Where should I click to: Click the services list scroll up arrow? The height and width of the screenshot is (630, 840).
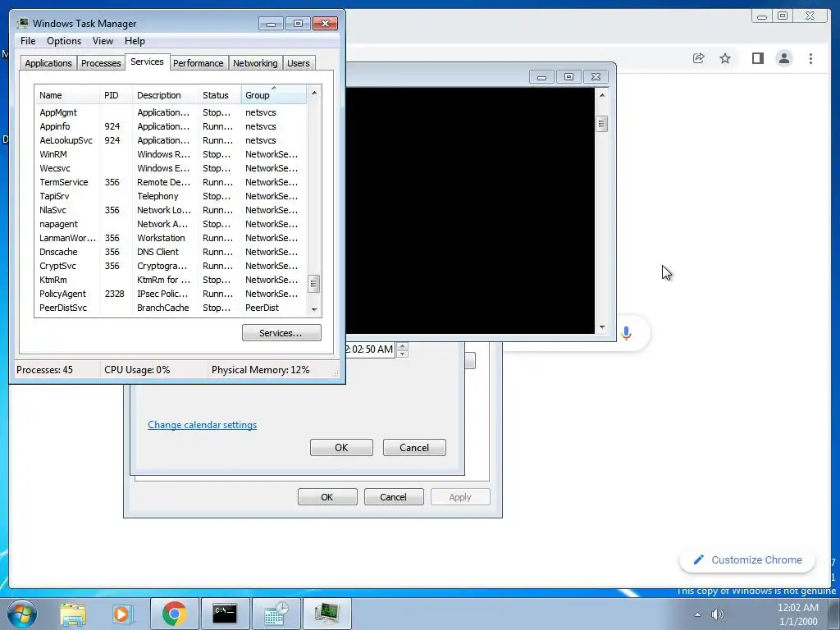point(314,93)
